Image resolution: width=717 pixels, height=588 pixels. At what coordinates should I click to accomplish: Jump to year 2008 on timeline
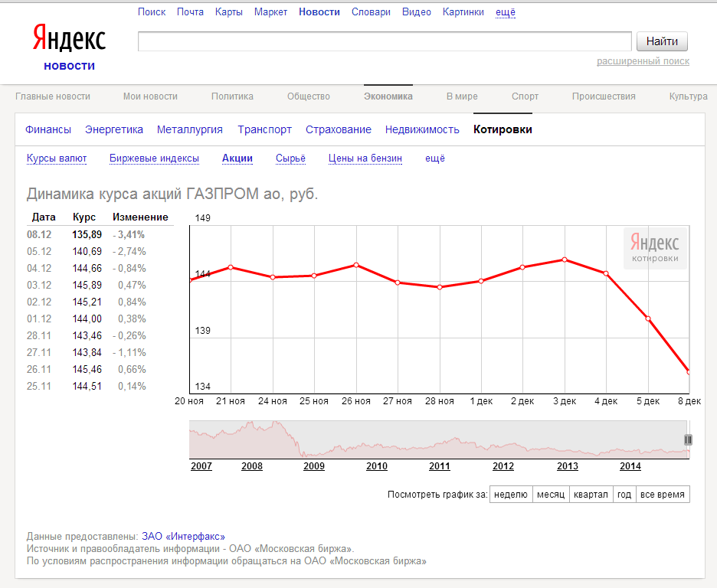point(252,466)
